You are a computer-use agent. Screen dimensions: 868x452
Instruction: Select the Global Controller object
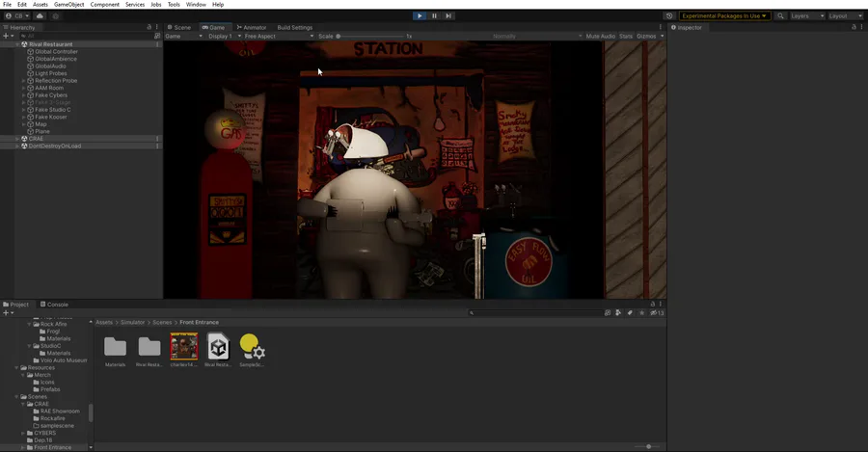coord(56,51)
